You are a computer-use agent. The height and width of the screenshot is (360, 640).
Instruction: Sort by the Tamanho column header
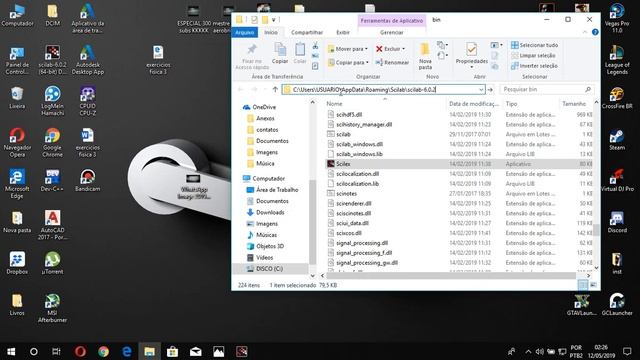pyautogui.click(x=574, y=104)
